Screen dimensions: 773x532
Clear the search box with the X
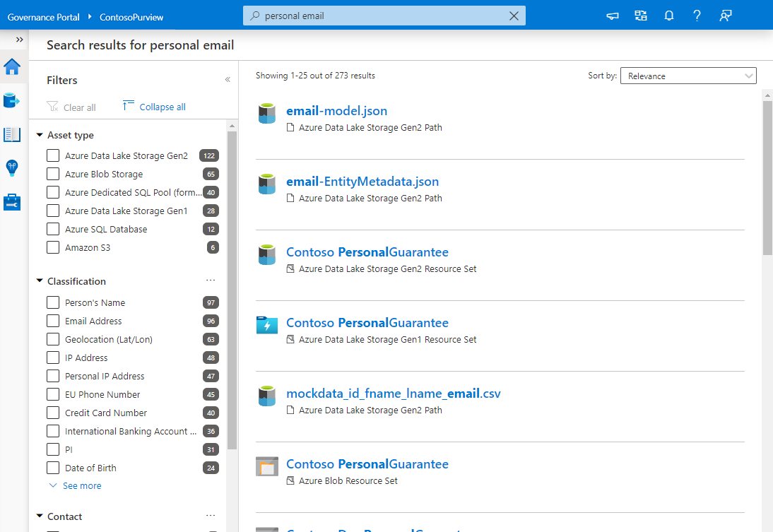514,16
